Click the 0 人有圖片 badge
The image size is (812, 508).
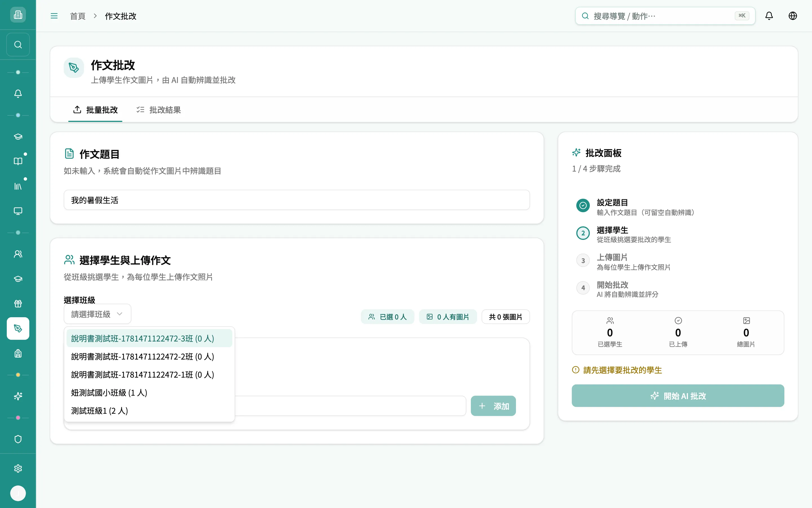click(448, 317)
